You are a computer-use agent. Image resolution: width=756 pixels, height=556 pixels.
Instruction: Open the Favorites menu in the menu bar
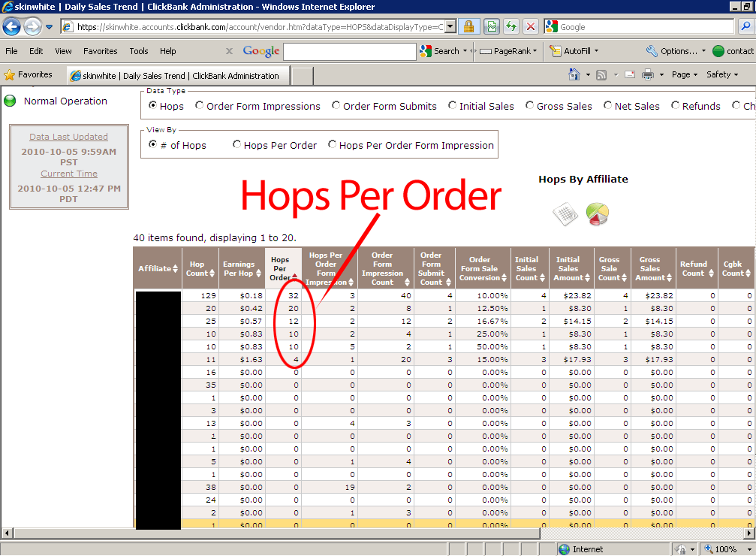101,51
